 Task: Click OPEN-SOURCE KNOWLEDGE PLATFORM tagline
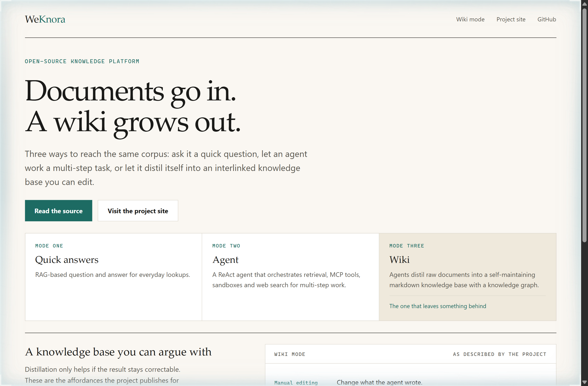[x=82, y=61]
